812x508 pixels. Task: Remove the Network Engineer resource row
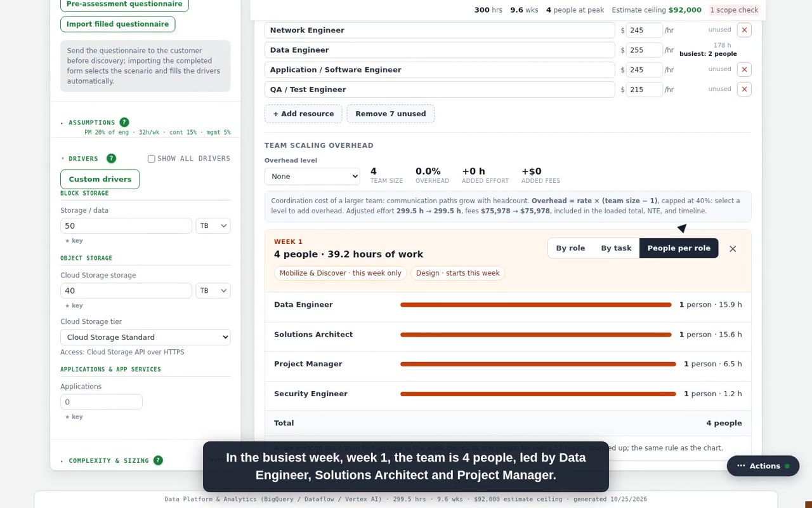(x=744, y=30)
